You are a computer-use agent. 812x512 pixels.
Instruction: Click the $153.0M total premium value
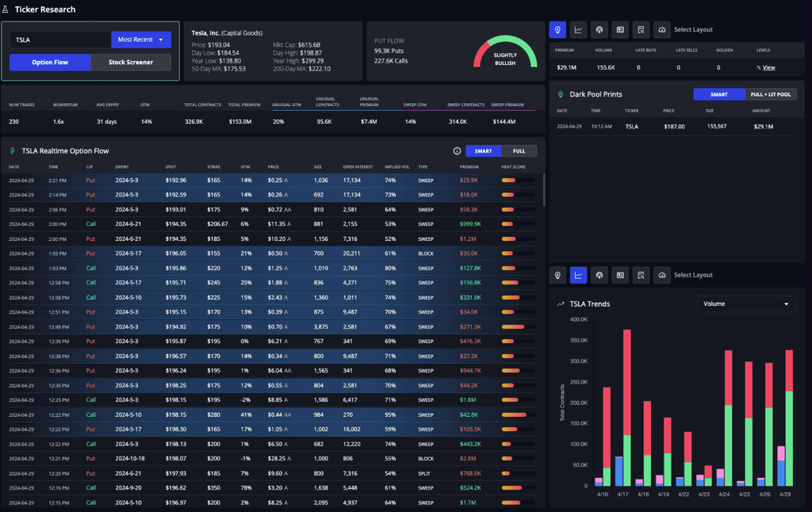click(240, 122)
